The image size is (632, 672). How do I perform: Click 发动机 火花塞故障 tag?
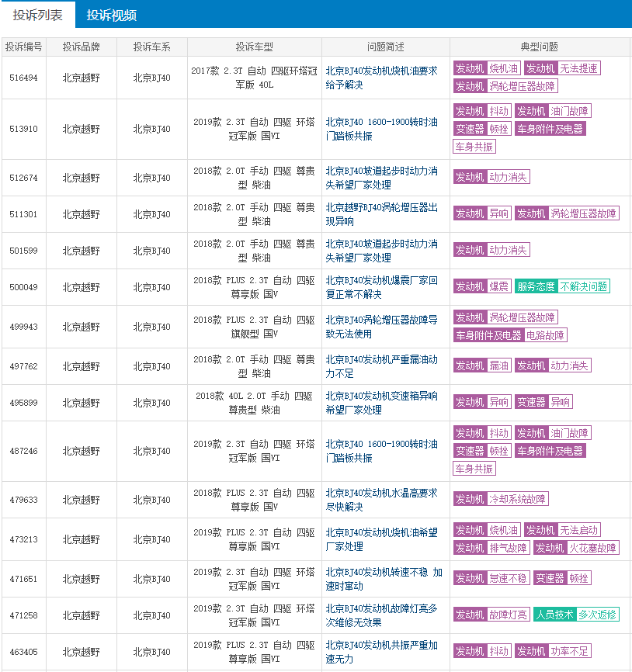(x=576, y=548)
